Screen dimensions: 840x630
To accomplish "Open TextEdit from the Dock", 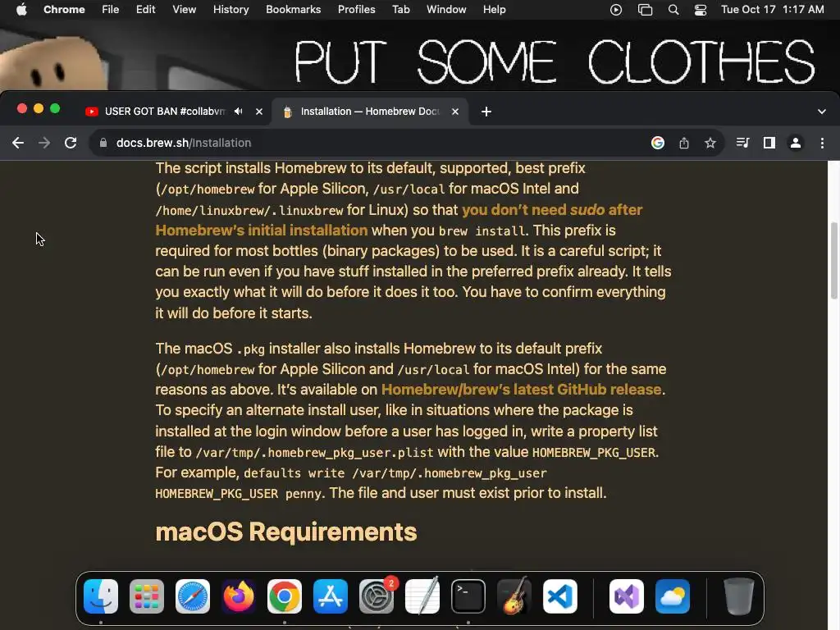I will [422, 596].
